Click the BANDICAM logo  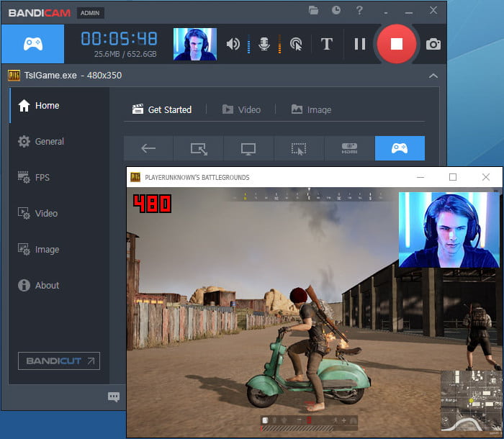pyautogui.click(x=39, y=13)
